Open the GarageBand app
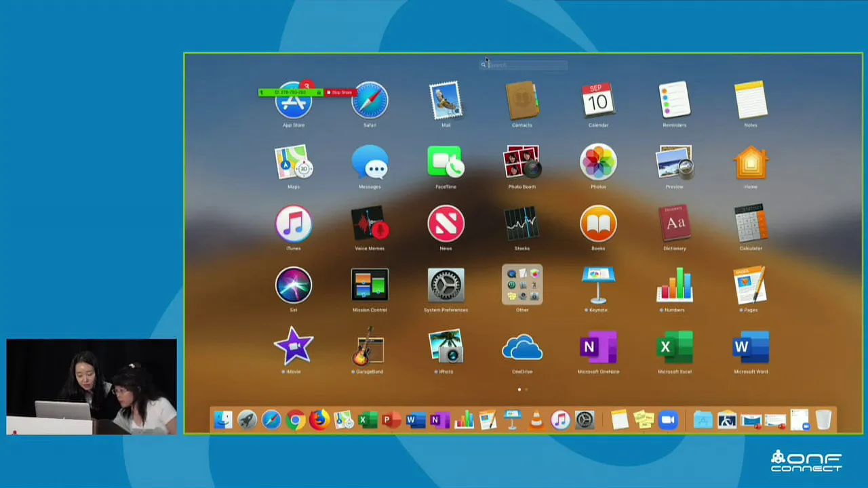This screenshot has width=868, height=488. (370, 347)
